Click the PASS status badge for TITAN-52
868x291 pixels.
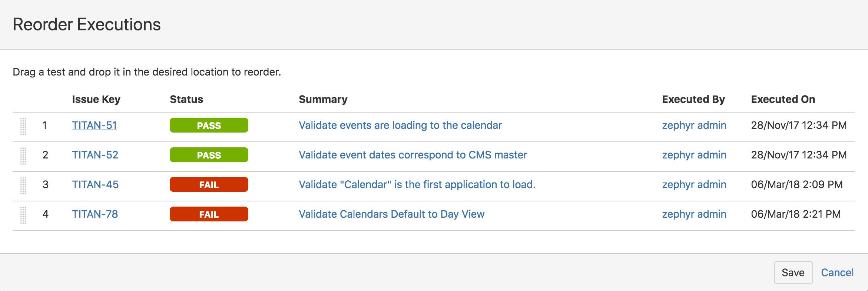tap(209, 155)
